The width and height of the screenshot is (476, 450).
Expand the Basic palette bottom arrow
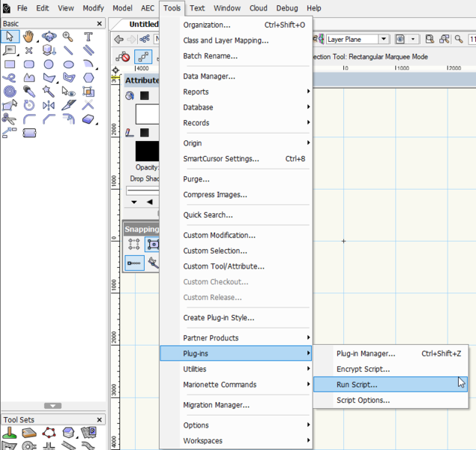coord(52,406)
